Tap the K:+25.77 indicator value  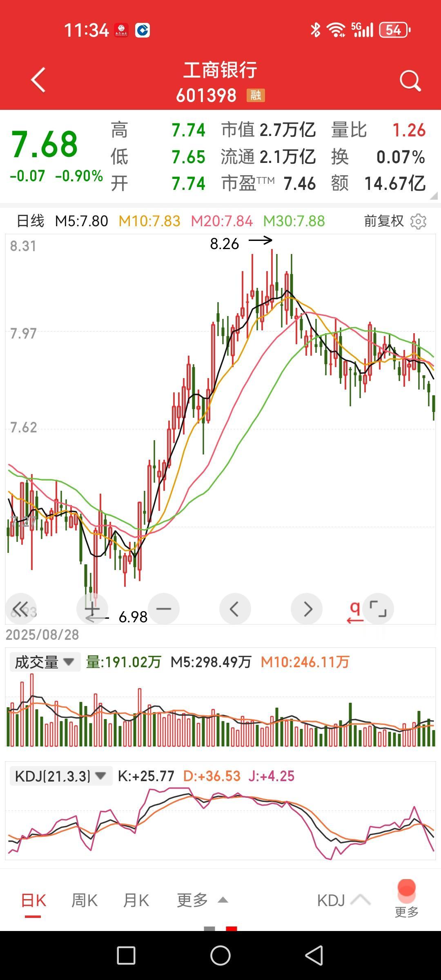[x=146, y=776]
